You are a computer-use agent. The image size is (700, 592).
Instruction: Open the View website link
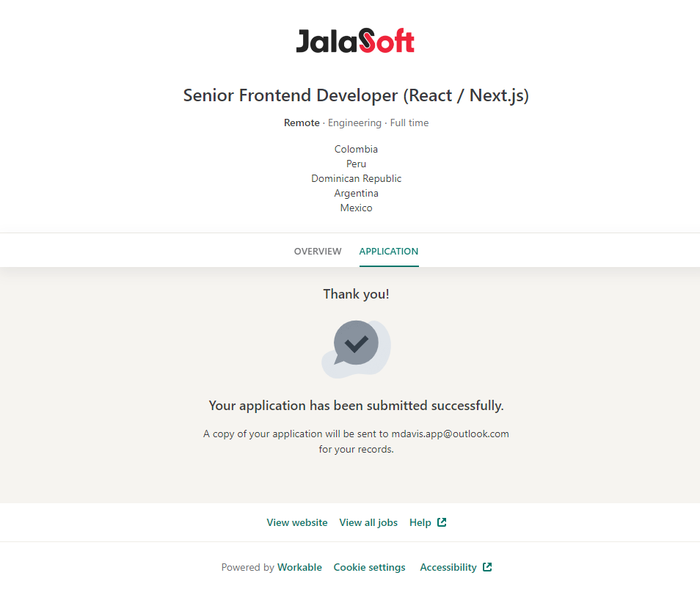pos(297,522)
